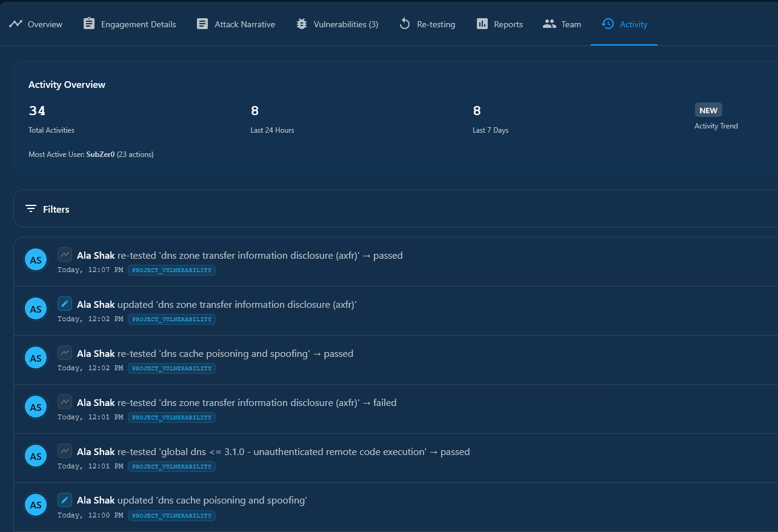The image size is (778, 532).
Task: Click the Re-testing replay arrow icon
Action: point(405,24)
